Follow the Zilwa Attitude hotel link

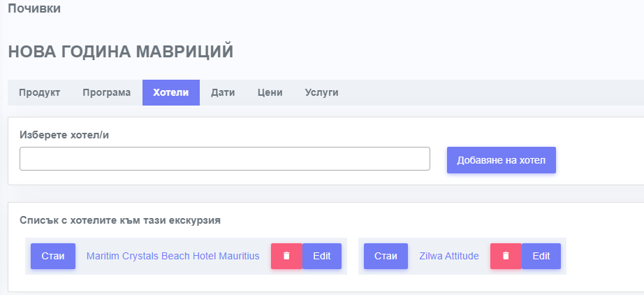tap(449, 256)
